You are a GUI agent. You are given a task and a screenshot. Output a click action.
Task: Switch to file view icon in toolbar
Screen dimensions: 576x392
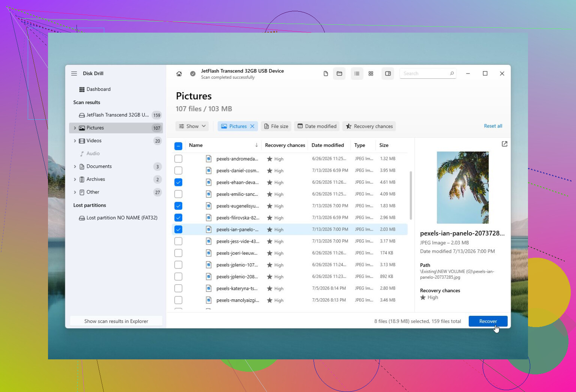(x=325, y=74)
